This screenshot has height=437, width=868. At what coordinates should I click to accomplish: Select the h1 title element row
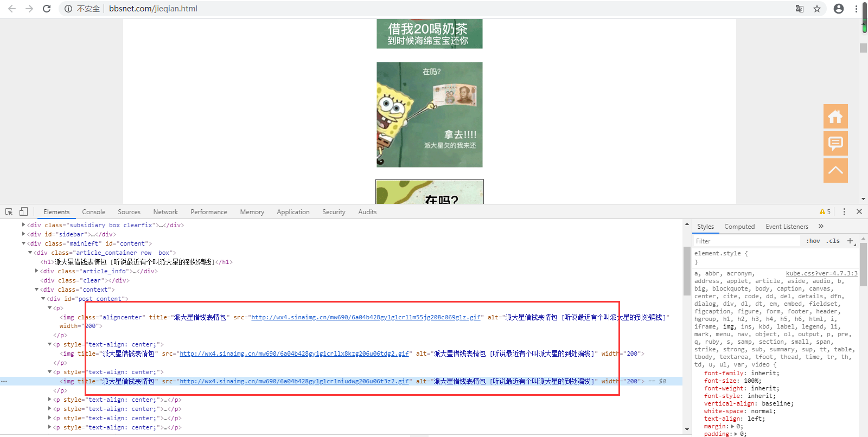click(137, 262)
